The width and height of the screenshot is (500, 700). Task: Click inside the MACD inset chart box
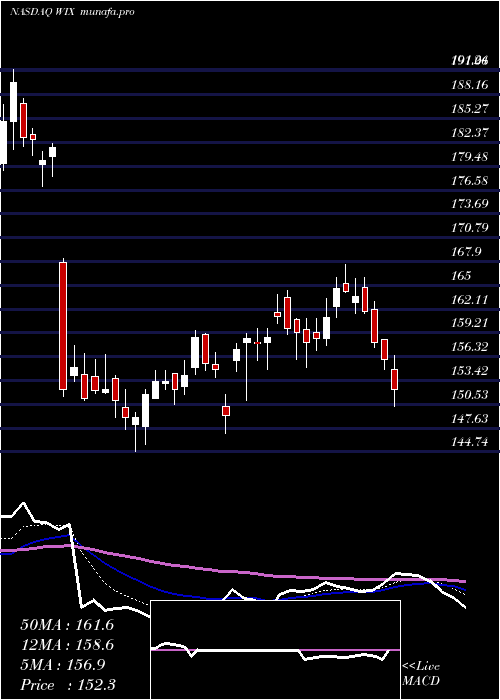point(275,650)
